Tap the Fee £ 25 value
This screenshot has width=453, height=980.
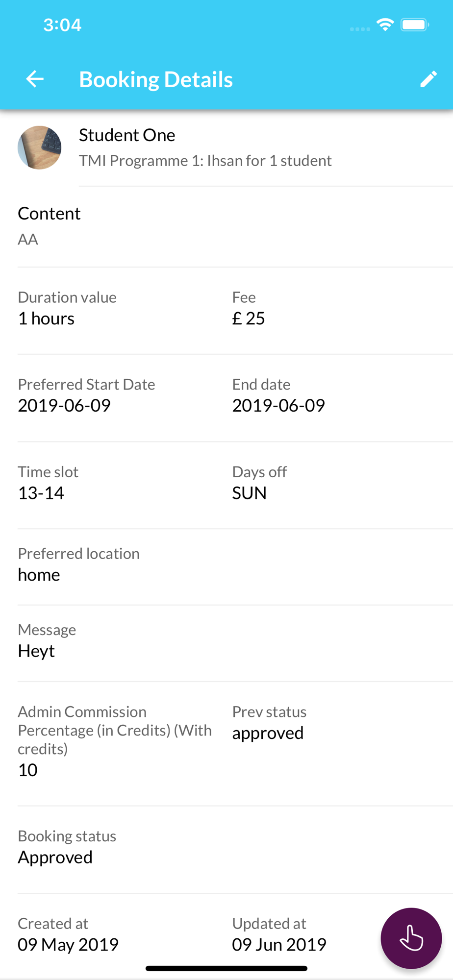[249, 318]
